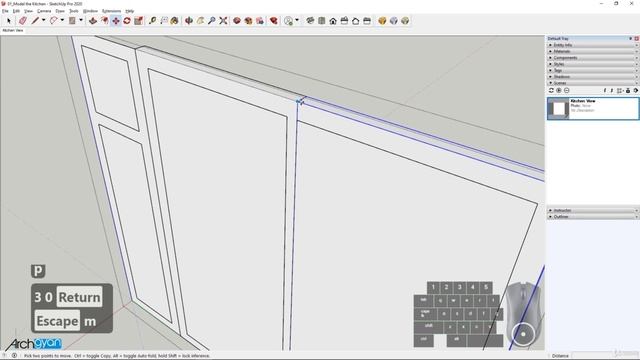Switch to Front view house icon
640x360 pixels.
click(x=333, y=20)
